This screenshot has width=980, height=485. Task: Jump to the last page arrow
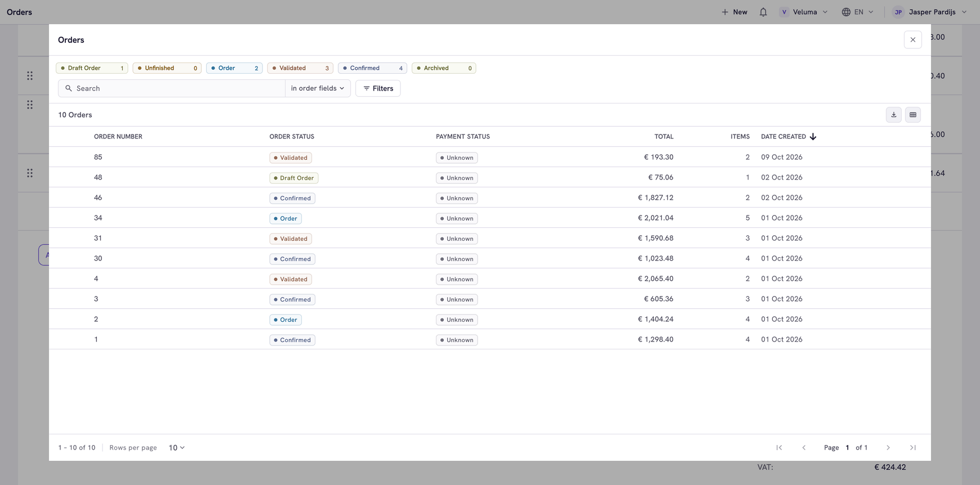pyautogui.click(x=913, y=448)
